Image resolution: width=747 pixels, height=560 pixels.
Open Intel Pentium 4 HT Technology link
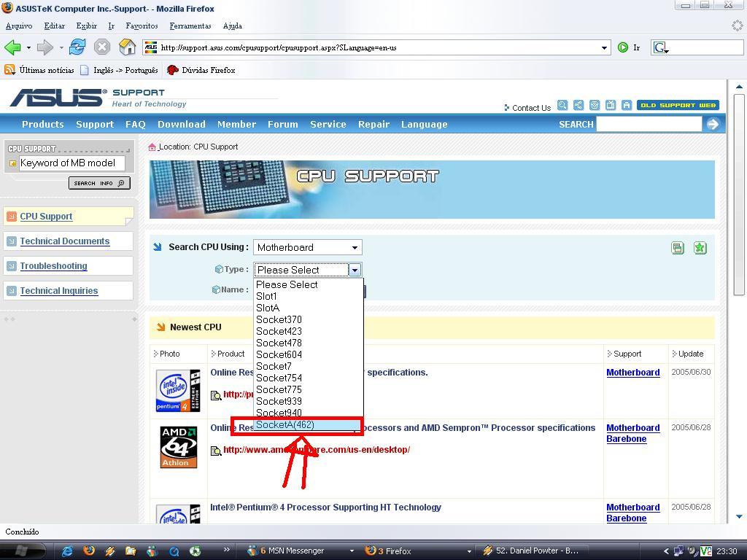(x=325, y=507)
